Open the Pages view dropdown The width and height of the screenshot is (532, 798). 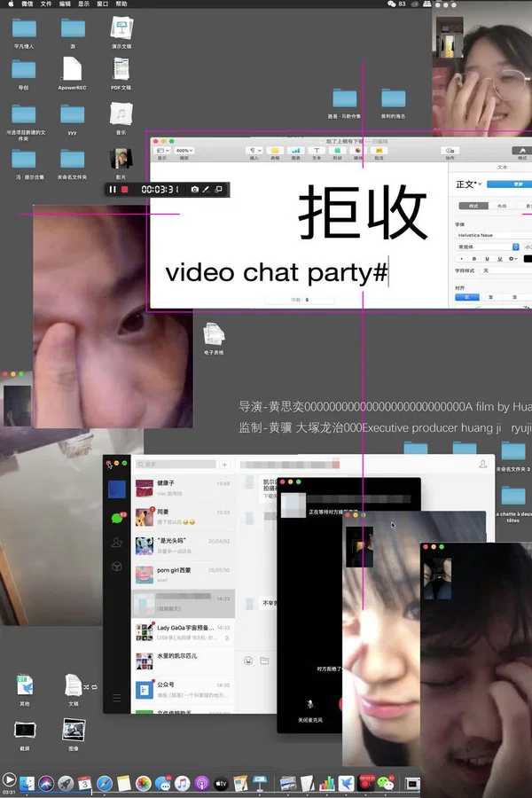[x=163, y=151]
